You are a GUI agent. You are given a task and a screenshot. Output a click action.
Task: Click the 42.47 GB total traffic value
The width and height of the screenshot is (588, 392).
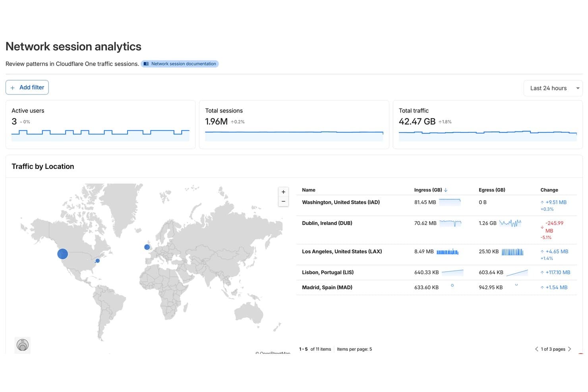coord(417,122)
